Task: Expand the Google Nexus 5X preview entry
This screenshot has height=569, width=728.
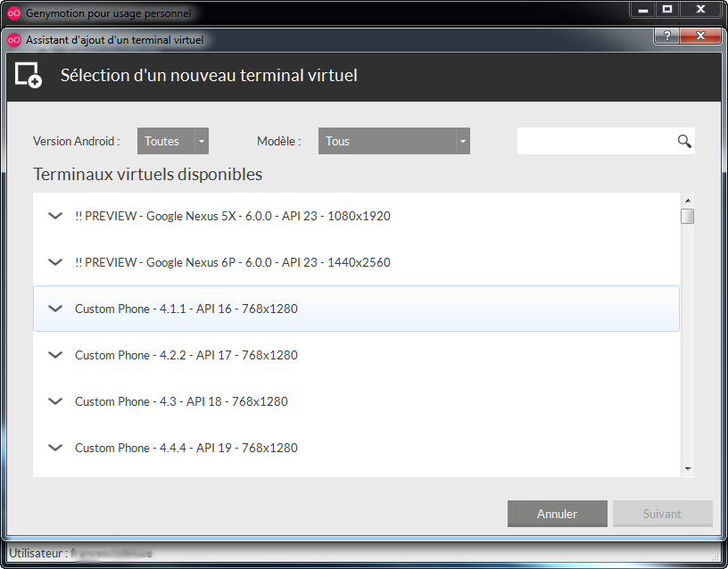Action: pos(55,216)
